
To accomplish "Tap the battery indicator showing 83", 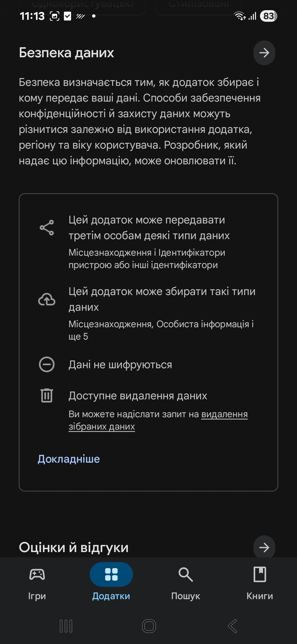I will 268,16.
